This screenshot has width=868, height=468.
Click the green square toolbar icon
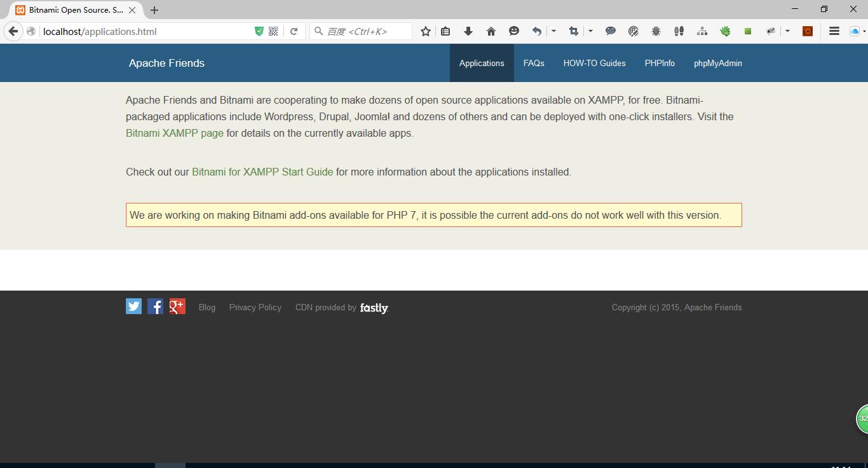(748, 31)
